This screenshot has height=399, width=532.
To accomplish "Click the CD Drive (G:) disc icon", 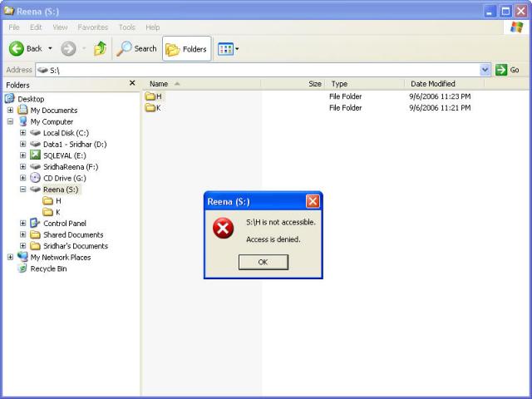I will 35,178.
